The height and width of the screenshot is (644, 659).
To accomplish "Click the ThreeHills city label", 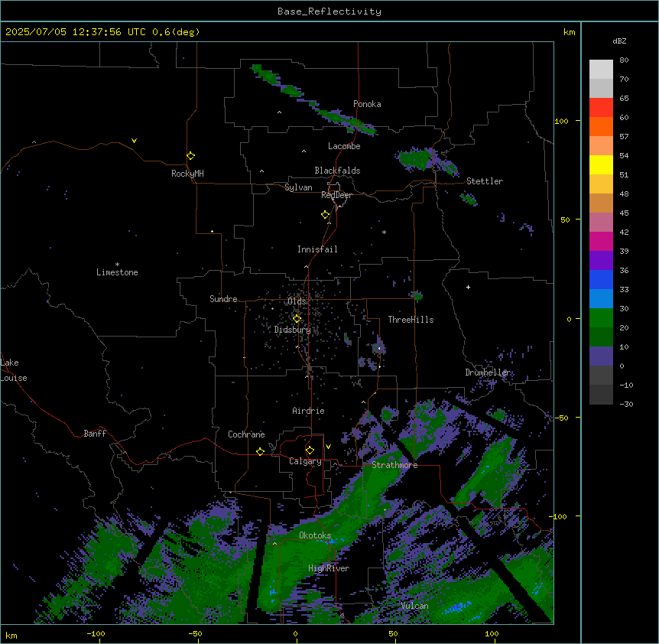I will click(411, 320).
